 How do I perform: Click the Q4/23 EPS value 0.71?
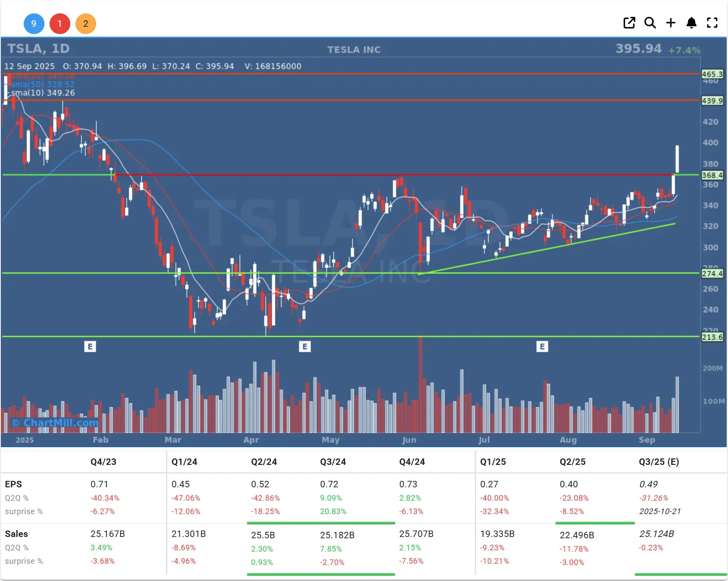[x=99, y=484]
